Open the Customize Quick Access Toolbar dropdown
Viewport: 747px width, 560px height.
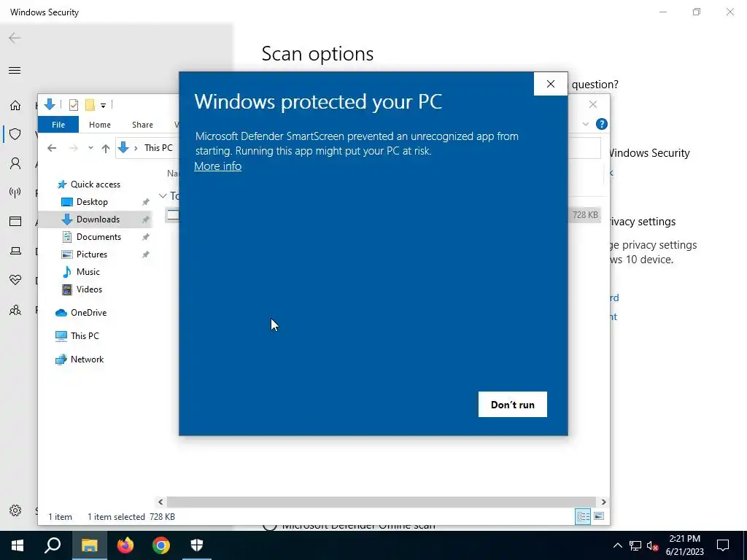pyautogui.click(x=103, y=105)
